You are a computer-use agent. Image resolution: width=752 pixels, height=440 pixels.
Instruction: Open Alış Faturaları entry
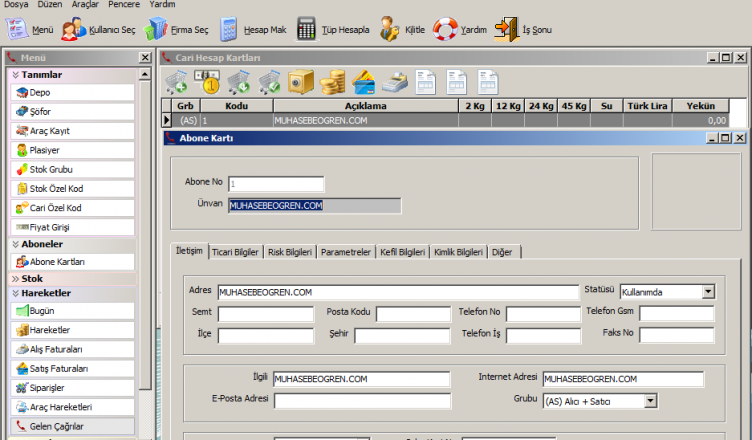(72, 349)
